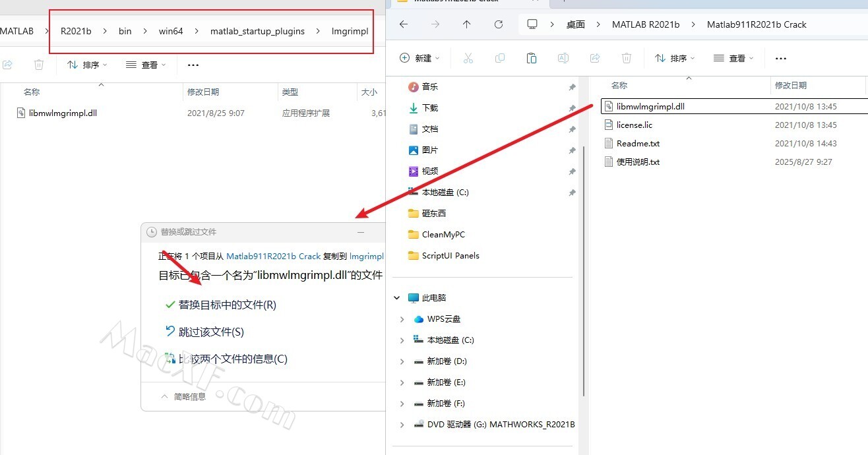Open the 下载 folder in the sidebar
The image size is (868, 455).
click(x=429, y=107)
